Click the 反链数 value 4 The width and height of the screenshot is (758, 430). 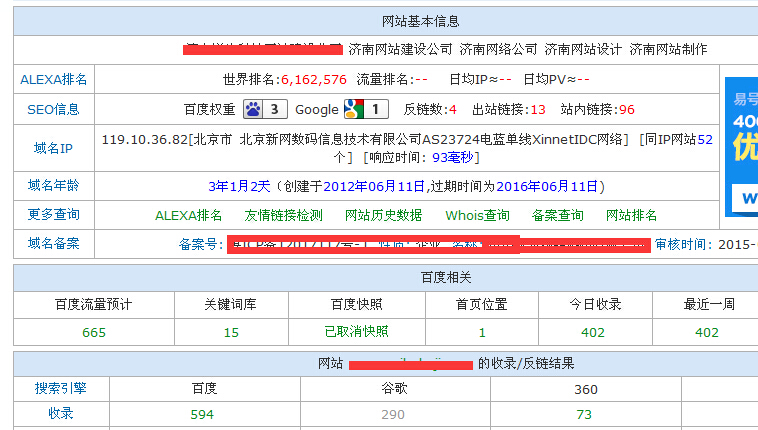pyautogui.click(x=453, y=109)
